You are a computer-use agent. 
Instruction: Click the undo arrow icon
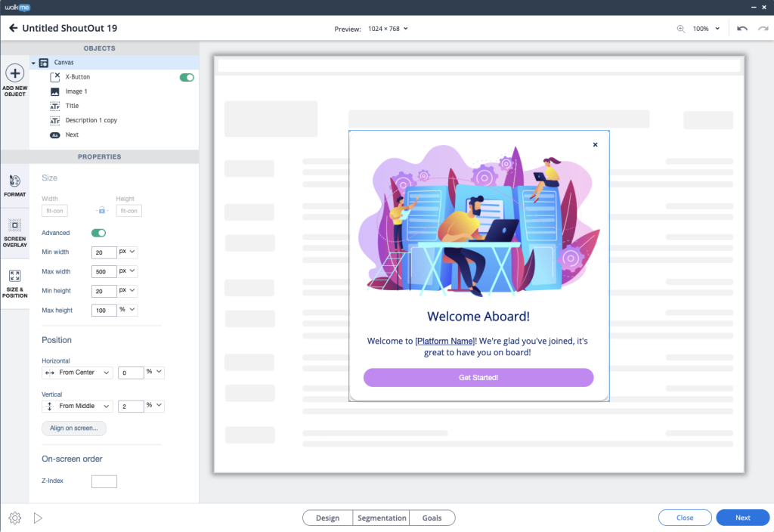[x=742, y=29]
